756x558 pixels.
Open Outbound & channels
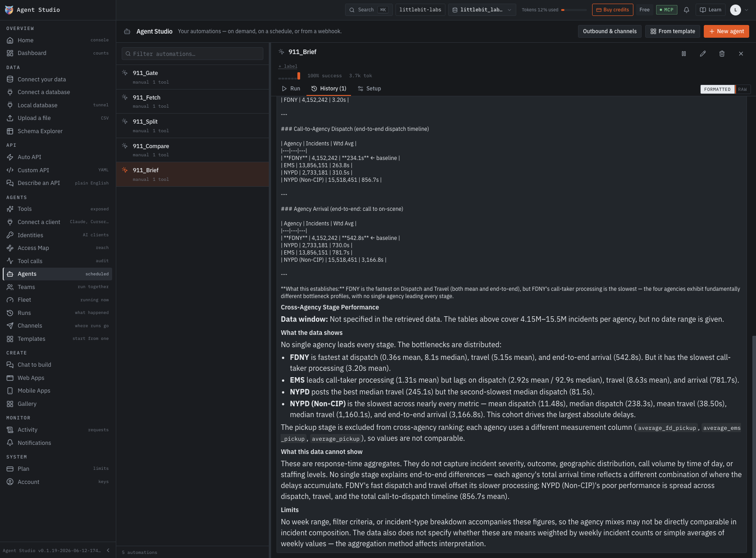click(x=610, y=31)
